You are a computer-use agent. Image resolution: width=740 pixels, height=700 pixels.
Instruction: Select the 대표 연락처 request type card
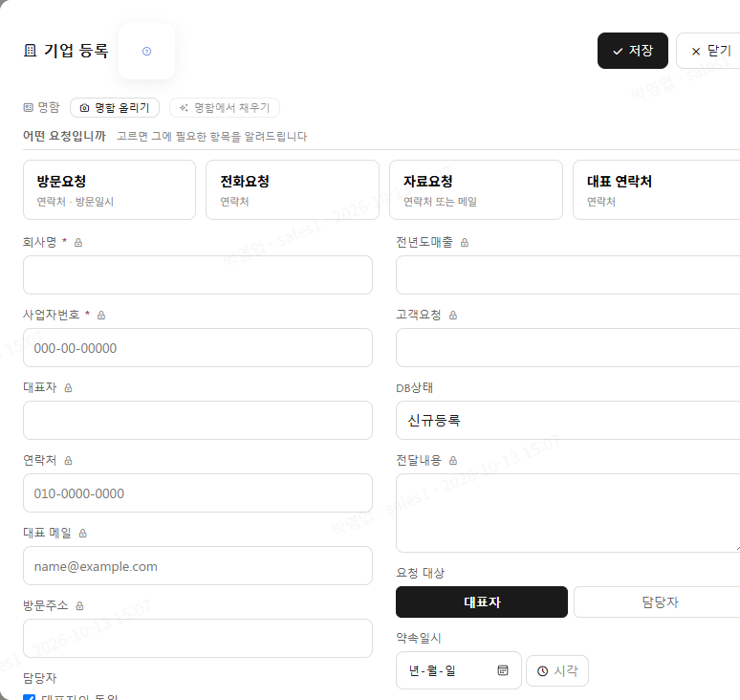(x=657, y=189)
